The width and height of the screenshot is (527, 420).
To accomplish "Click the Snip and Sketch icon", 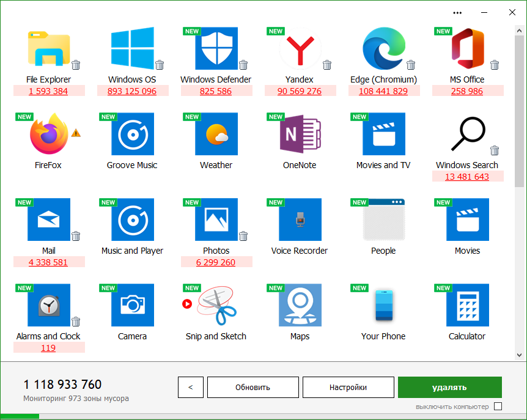I will click(x=216, y=305).
